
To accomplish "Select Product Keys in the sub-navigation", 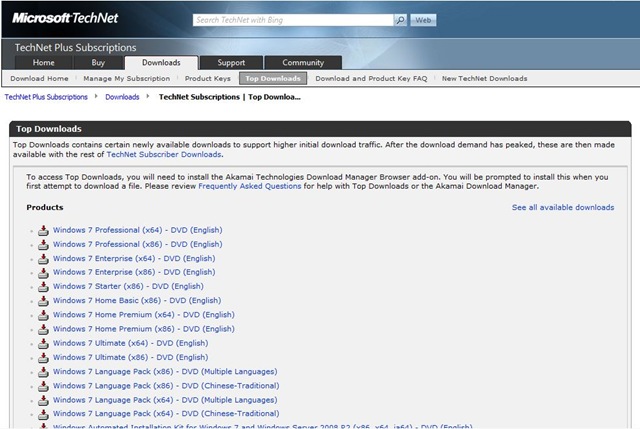I will click(x=208, y=78).
